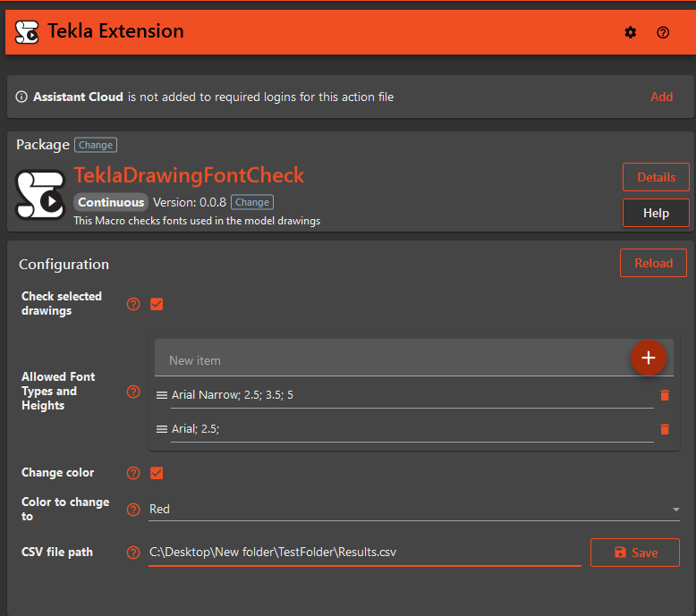Disable the Change color checkbox

pos(157,473)
